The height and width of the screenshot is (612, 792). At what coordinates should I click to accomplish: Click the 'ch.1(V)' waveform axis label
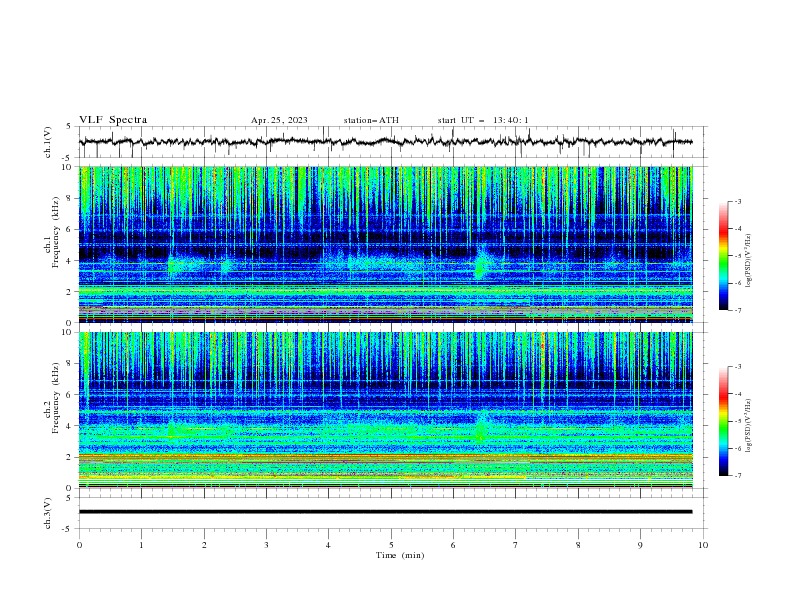[48, 142]
